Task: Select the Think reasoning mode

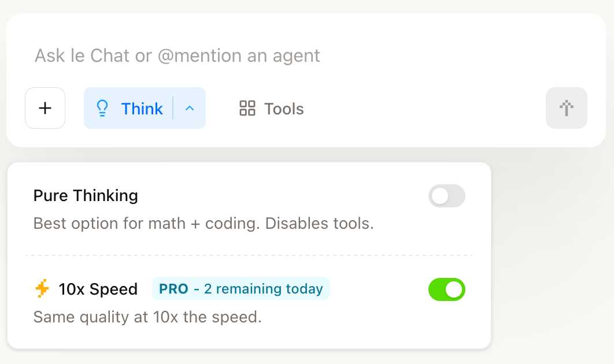Action: tap(142, 108)
